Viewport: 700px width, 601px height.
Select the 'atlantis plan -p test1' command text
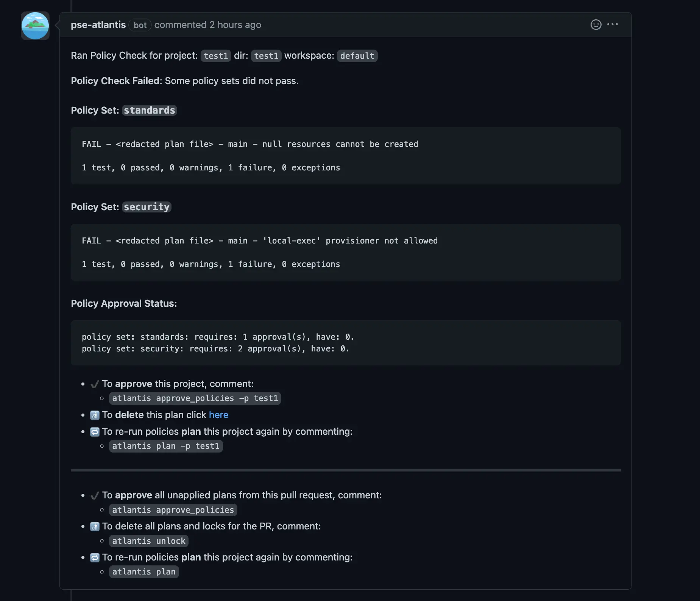click(x=166, y=446)
